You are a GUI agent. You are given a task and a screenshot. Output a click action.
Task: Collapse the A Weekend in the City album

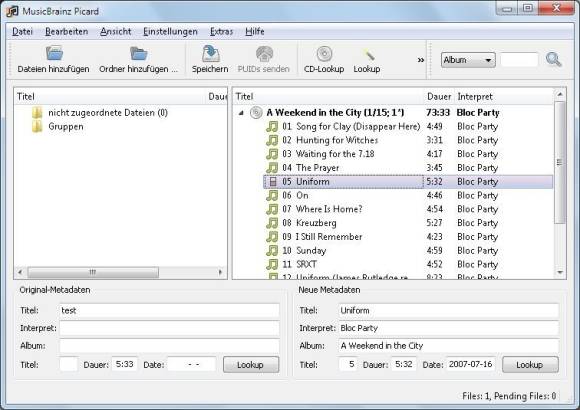coord(241,113)
